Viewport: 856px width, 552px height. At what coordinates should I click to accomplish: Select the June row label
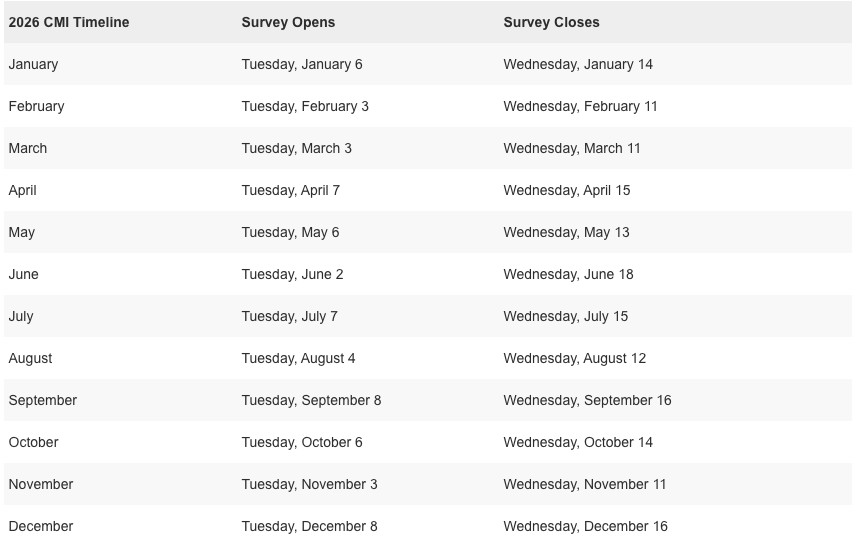click(24, 274)
